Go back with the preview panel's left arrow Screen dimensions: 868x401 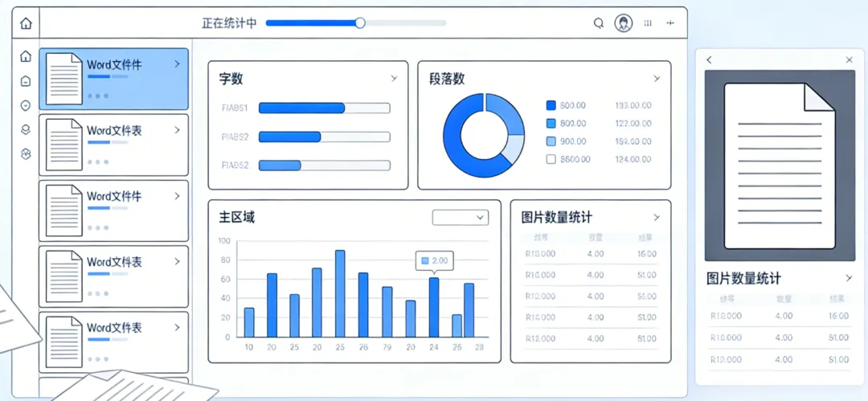(x=710, y=59)
